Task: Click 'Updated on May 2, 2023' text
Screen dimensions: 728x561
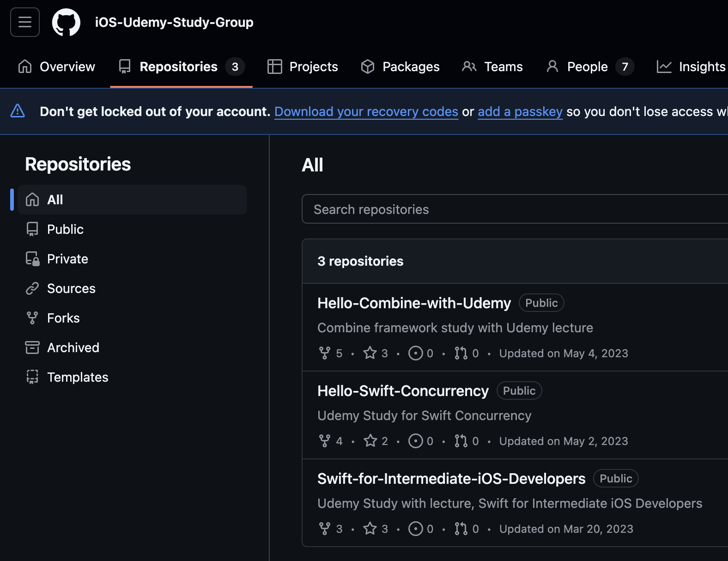Action: [x=564, y=441]
